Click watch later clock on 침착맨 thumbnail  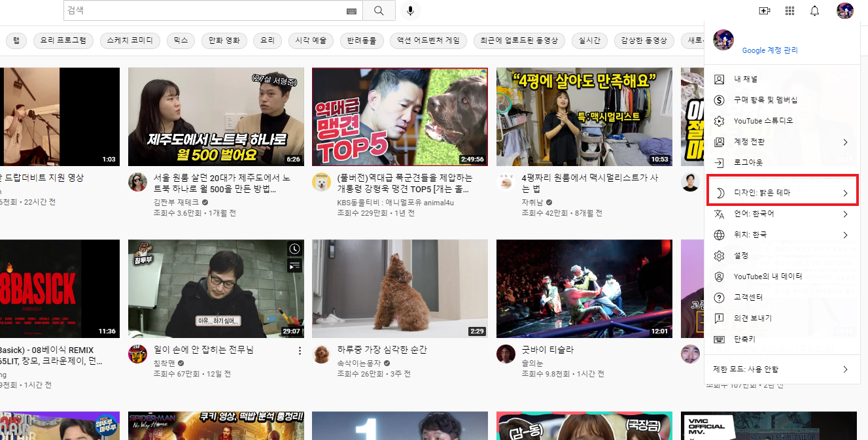(295, 249)
